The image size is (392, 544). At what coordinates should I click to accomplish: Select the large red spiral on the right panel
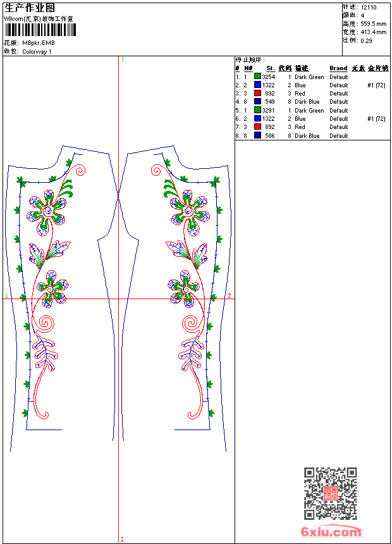pyautogui.click(x=190, y=323)
